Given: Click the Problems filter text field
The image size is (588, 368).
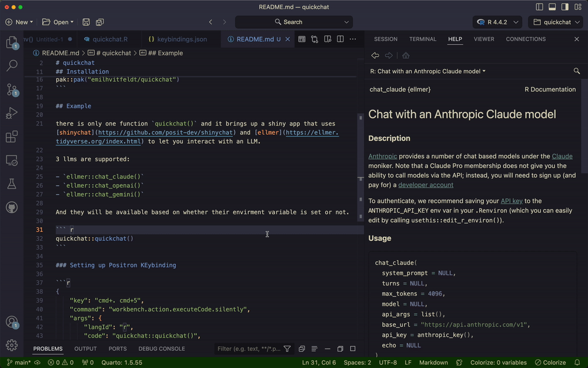Looking at the screenshot, I should tap(249, 349).
